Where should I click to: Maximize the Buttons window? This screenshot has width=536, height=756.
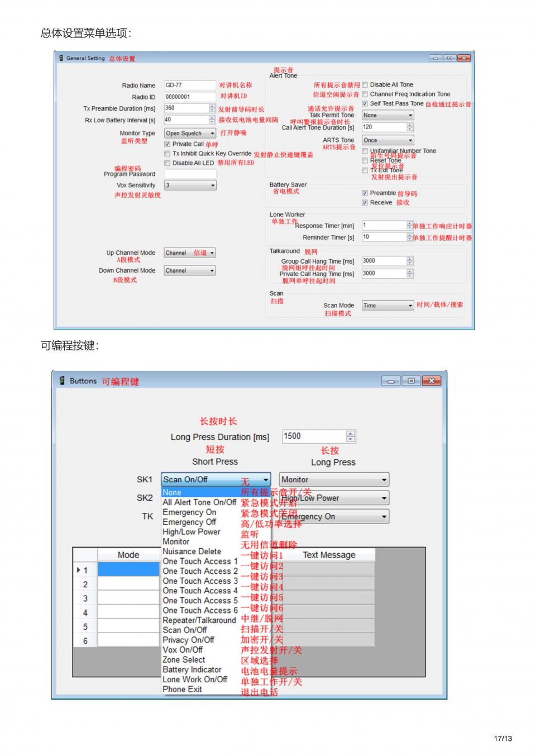411,381
